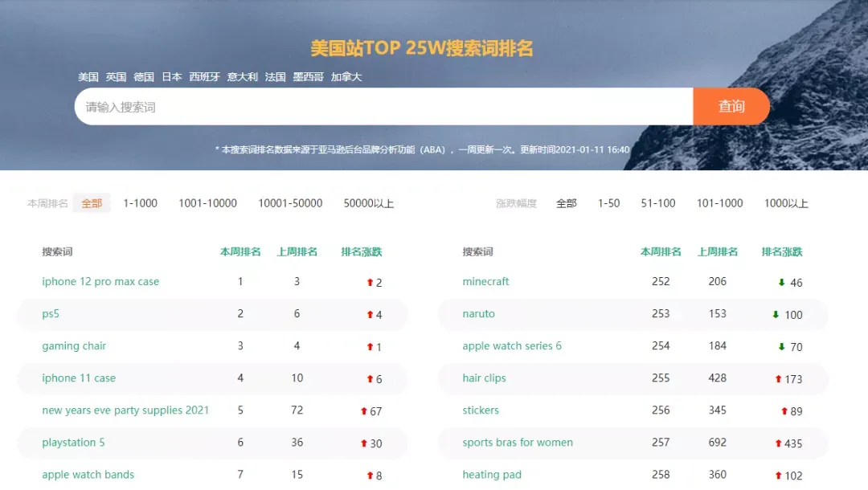Open the apple watch bands keyword

coord(88,475)
